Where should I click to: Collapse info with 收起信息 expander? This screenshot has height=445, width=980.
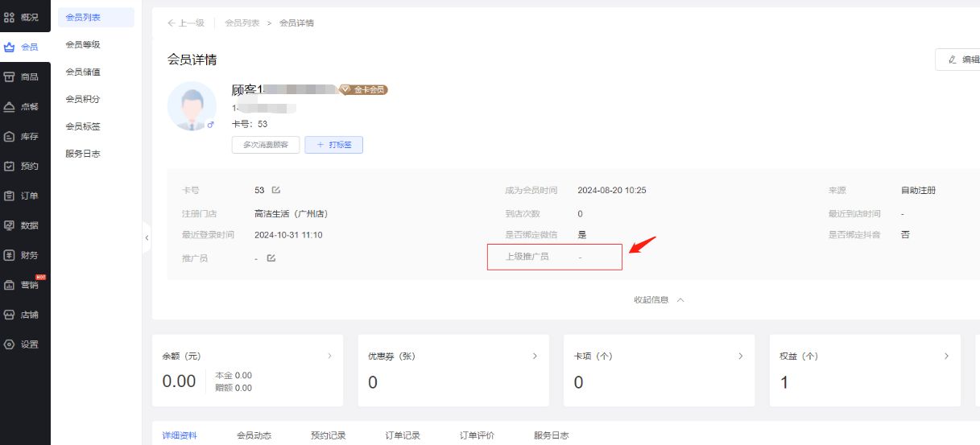coord(659,299)
